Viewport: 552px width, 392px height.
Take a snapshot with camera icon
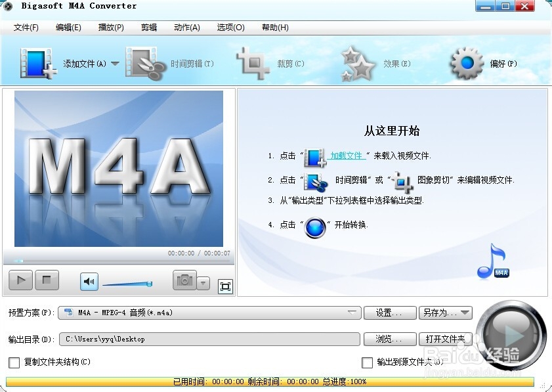(184, 280)
